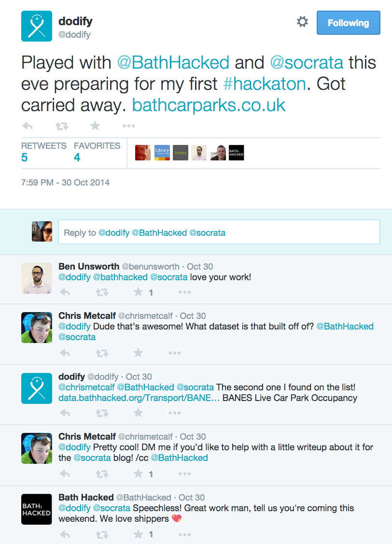Open more options on Chris Metcalf's dataset tweet
392x544 pixels.
pyautogui.click(x=175, y=353)
